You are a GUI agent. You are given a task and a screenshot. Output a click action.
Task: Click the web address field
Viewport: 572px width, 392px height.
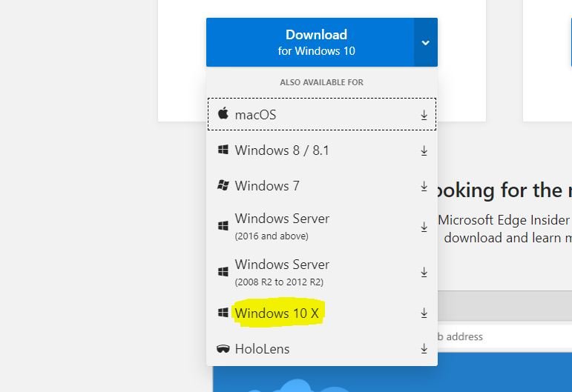pos(504,336)
